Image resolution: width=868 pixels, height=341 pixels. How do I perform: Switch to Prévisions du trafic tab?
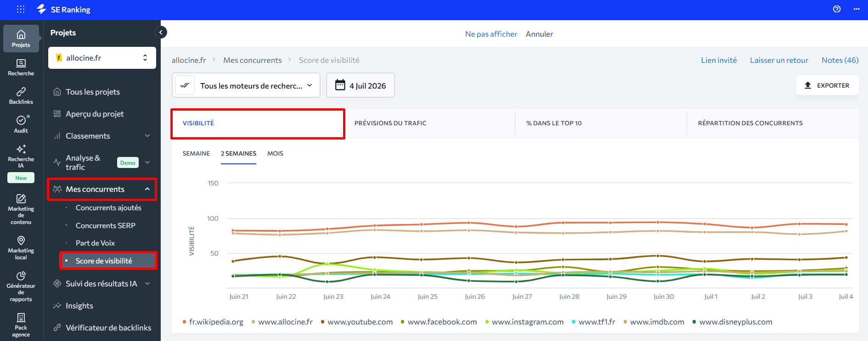[390, 123]
